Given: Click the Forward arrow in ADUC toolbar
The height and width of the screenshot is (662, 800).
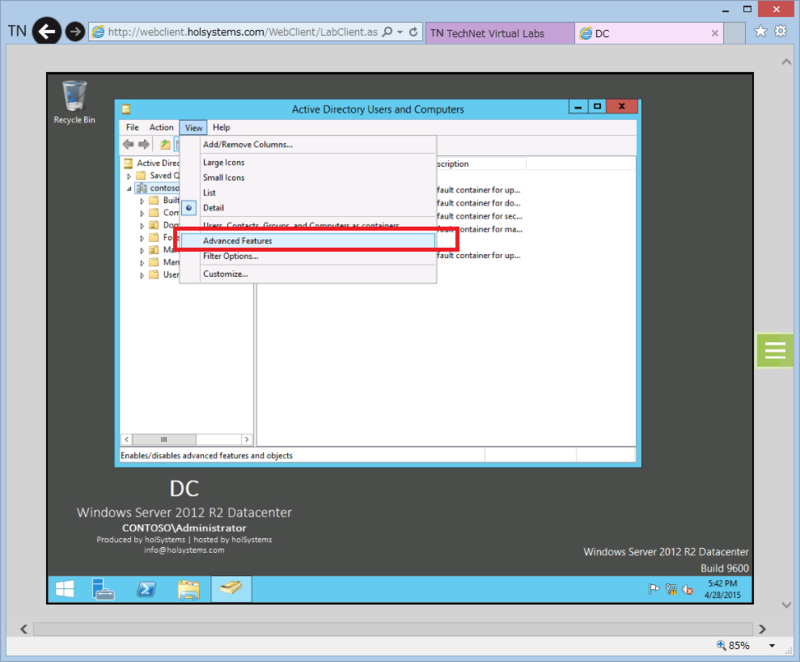Looking at the screenshot, I should click(x=144, y=145).
